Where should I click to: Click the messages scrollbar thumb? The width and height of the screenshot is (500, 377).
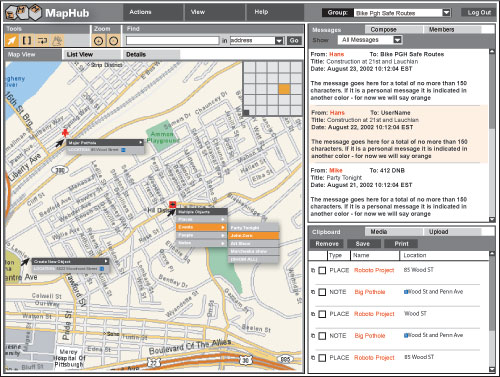coord(492,92)
